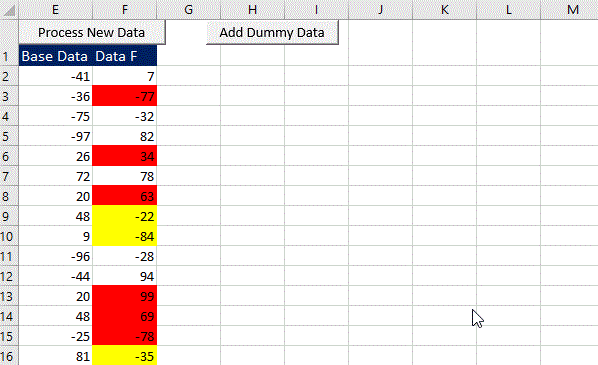
Task: Select cell containing 94
Action: click(125, 276)
